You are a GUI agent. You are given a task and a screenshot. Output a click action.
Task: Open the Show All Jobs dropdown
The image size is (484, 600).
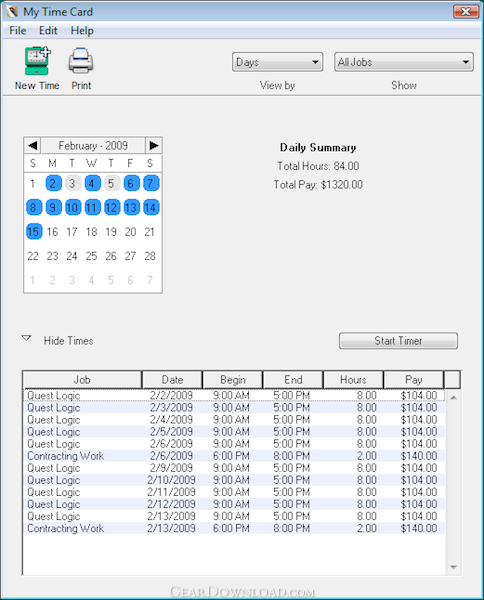[404, 62]
